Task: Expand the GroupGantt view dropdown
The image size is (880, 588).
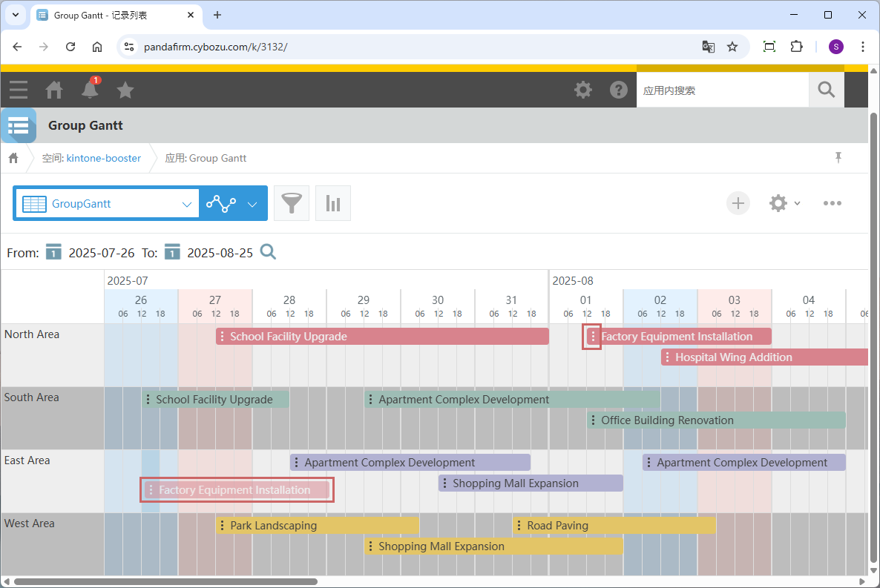Action: [186, 204]
